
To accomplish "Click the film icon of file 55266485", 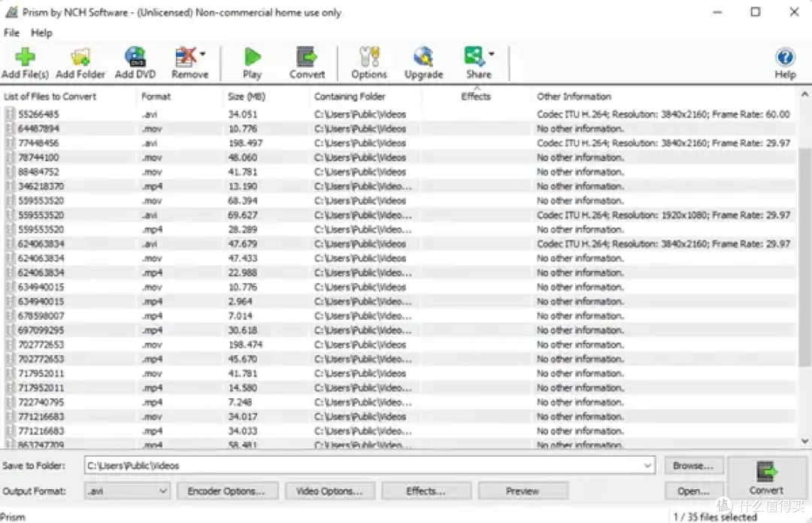I will [x=10, y=114].
